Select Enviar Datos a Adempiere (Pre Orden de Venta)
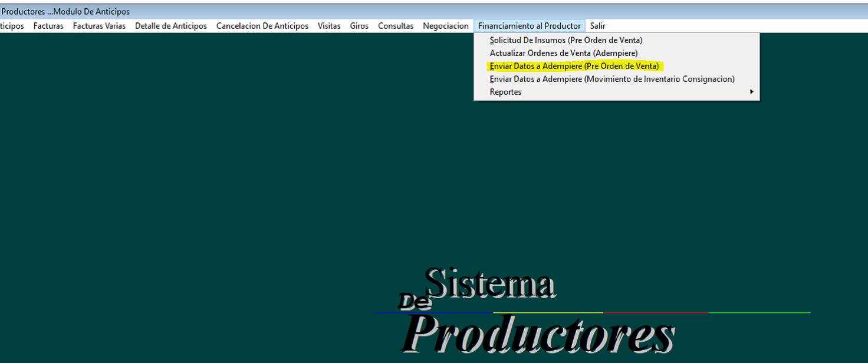868x363 pixels. (x=617, y=66)
